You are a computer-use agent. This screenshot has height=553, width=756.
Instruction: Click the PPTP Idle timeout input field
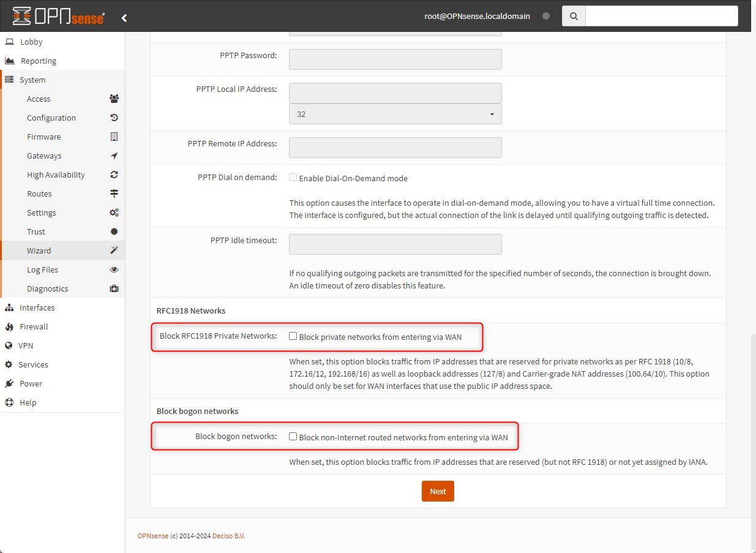[x=395, y=244]
